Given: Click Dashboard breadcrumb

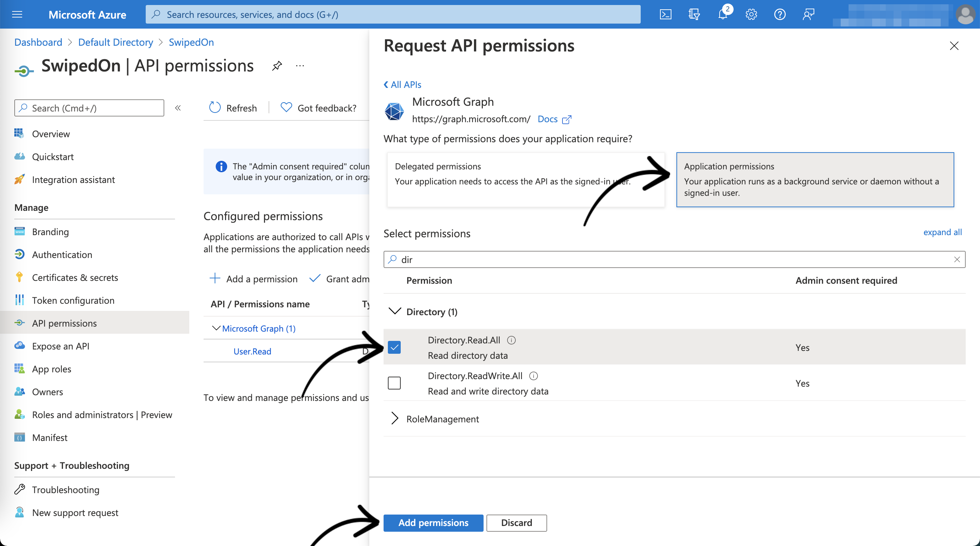Looking at the screenshot, I should 38,42.
